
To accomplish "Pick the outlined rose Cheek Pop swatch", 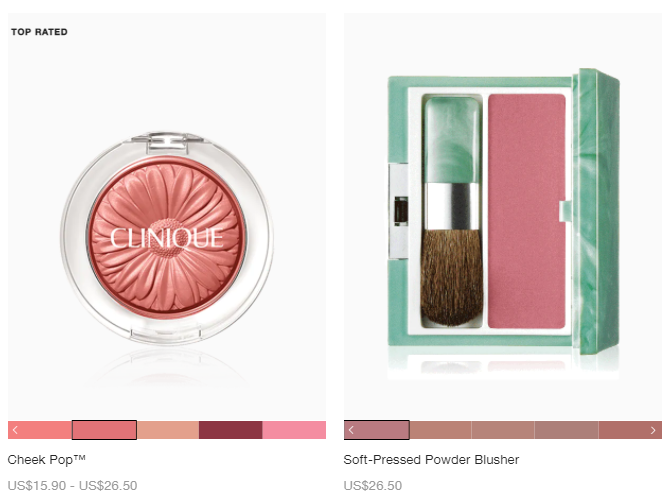I will tap(104, 430).
